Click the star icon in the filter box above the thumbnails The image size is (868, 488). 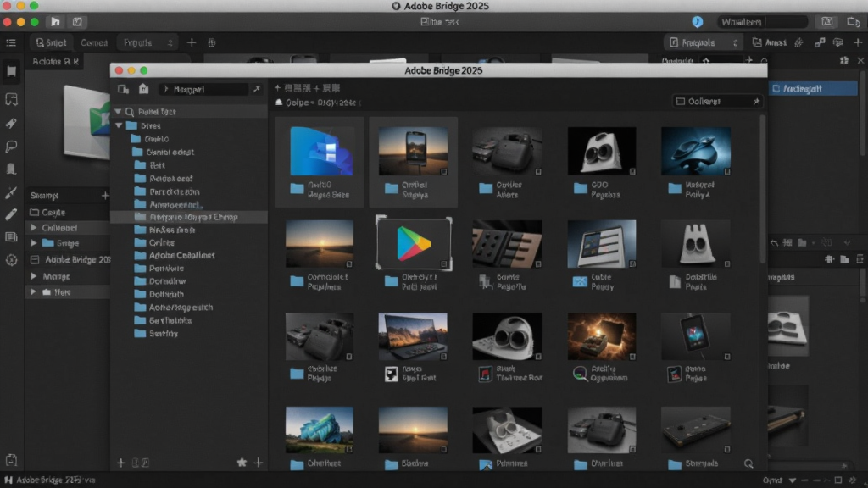point(756,102)
